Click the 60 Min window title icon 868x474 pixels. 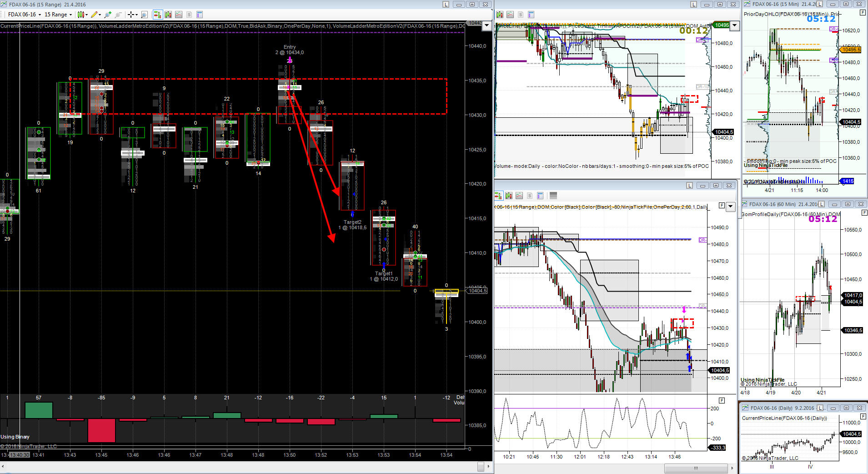coord(744,204)
